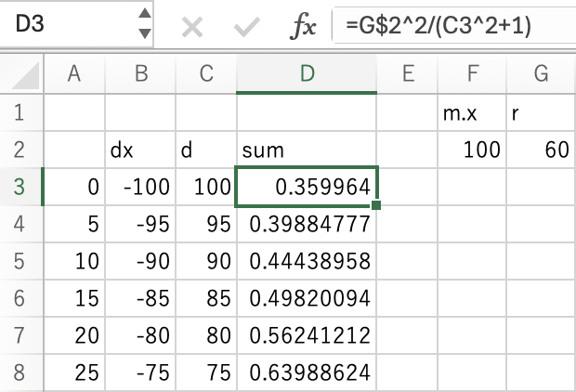
Task: Select row 5 header
Action: pyautogui.click(x=21, y=261)
